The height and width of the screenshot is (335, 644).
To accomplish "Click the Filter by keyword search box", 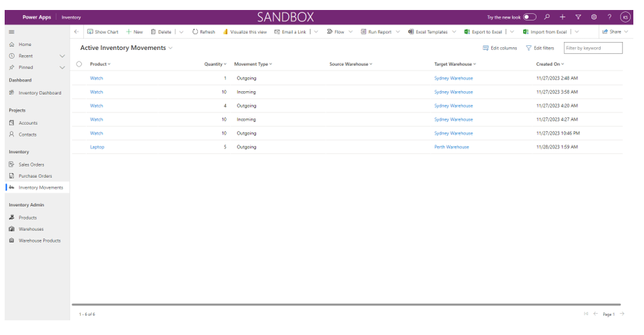I will pyautogui.click(x=592, y=48).
